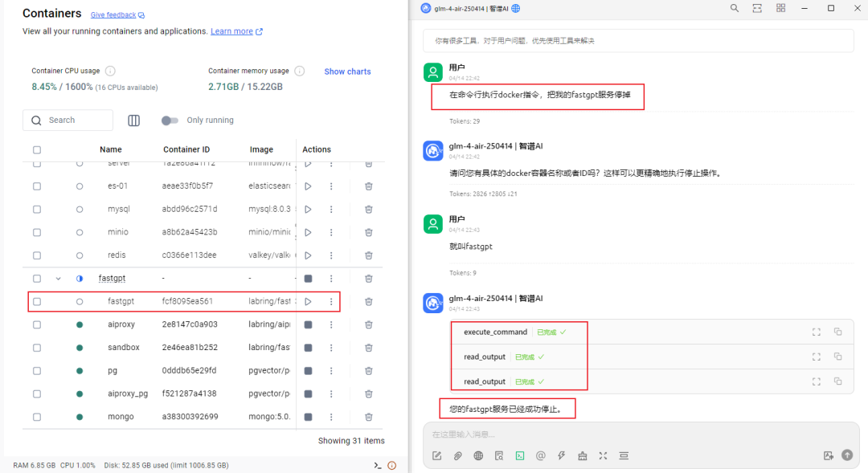Click the chat message input box
The height and width of the screenshot is (473, 868).
pos(641,434)
